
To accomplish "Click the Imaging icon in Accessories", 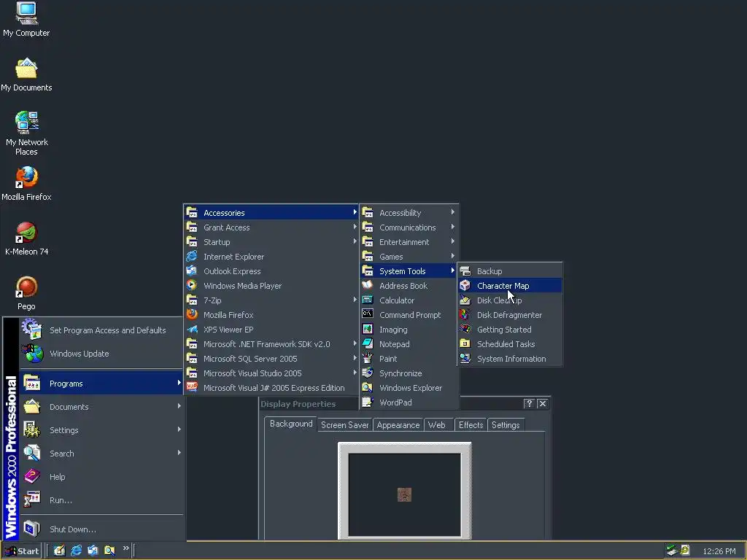I will [368, 329].
